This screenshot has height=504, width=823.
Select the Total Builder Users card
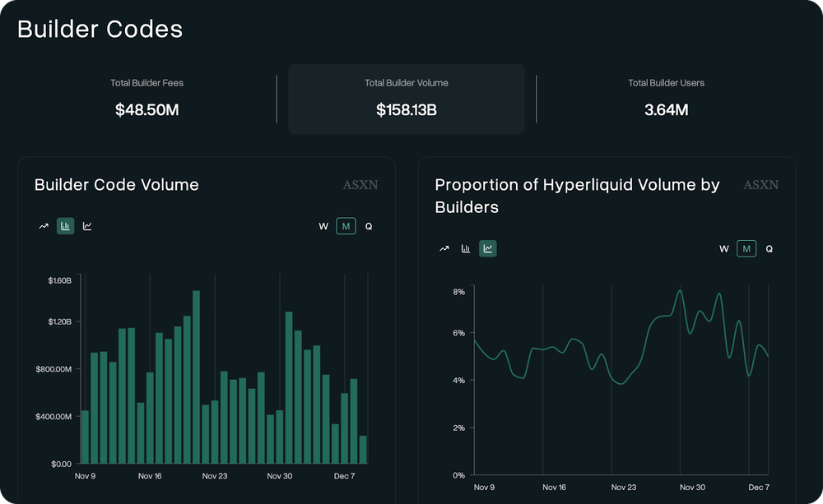pos(666,99)
